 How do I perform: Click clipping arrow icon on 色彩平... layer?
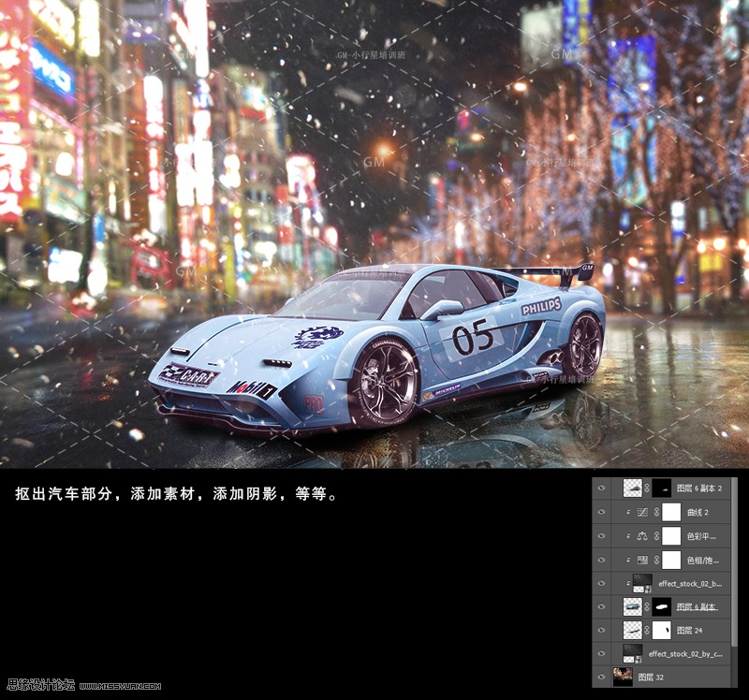628,535
